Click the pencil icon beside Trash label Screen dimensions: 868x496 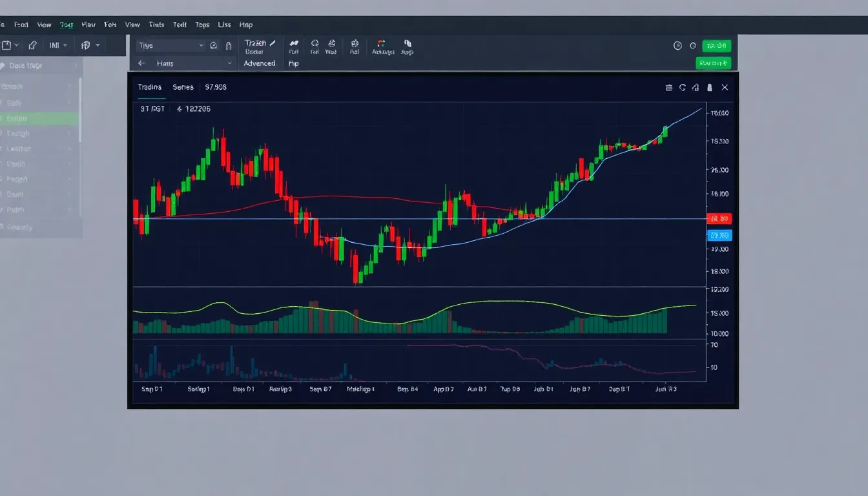[273, 43]
